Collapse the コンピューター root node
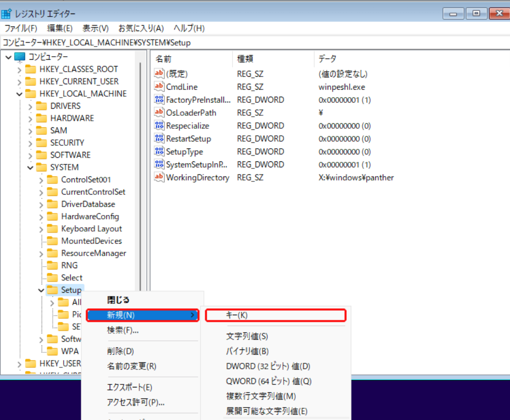Image resolution: width=510 pixels, height=420 pixels. pos(9,58)
